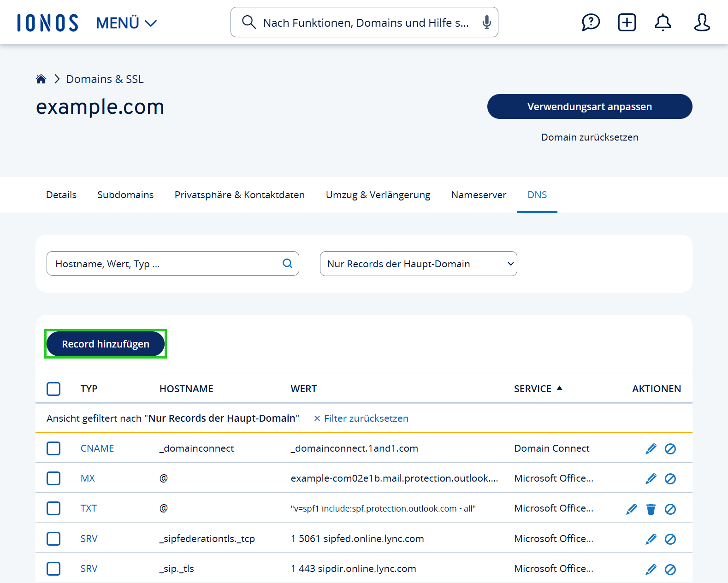
Task: Open Privatsphäre & Kontaktdaten tab
Action: click(240, 194)
